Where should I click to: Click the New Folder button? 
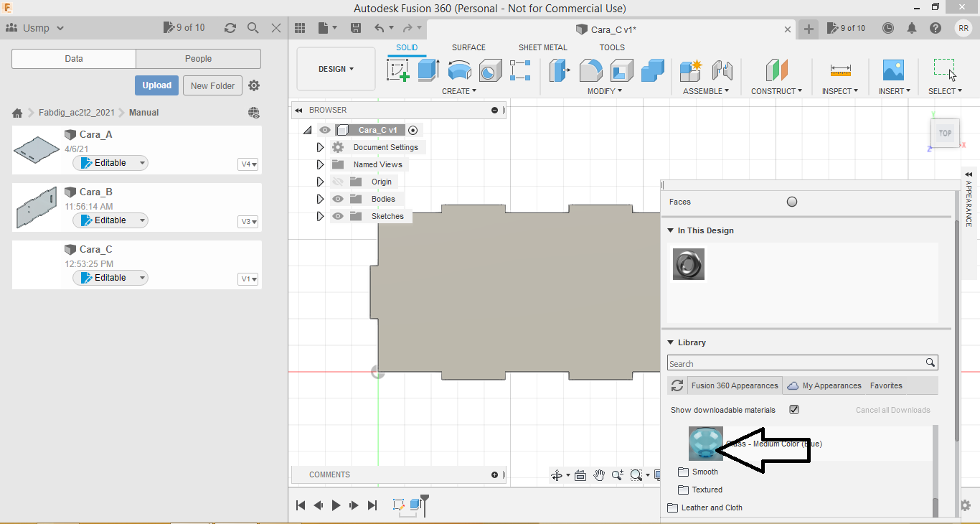point(212,85)
